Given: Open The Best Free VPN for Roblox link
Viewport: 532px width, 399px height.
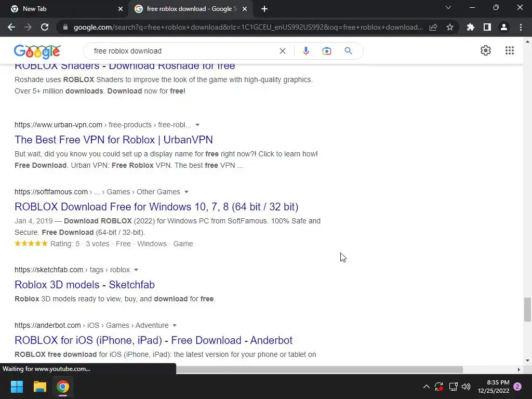Looking at the screenshot, I should (114, 140).
